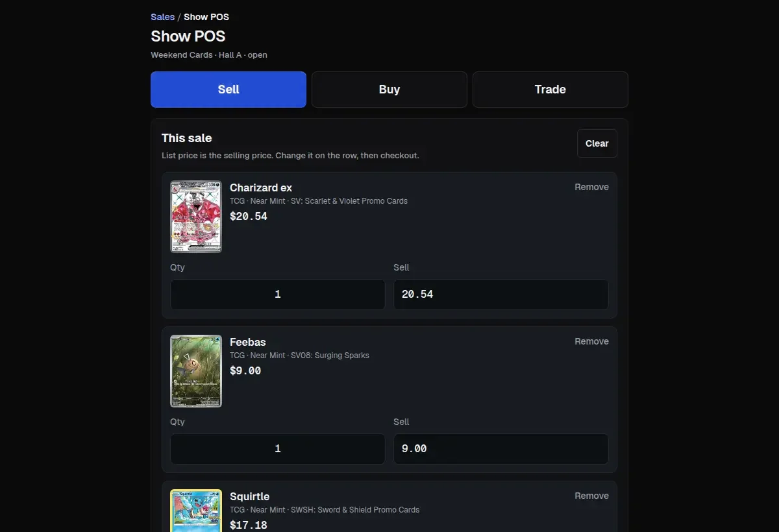Viewport: 779px width, 532px height.
Task: Edit the Charizard ex sell price field
Action: click(x=501, y=295)
